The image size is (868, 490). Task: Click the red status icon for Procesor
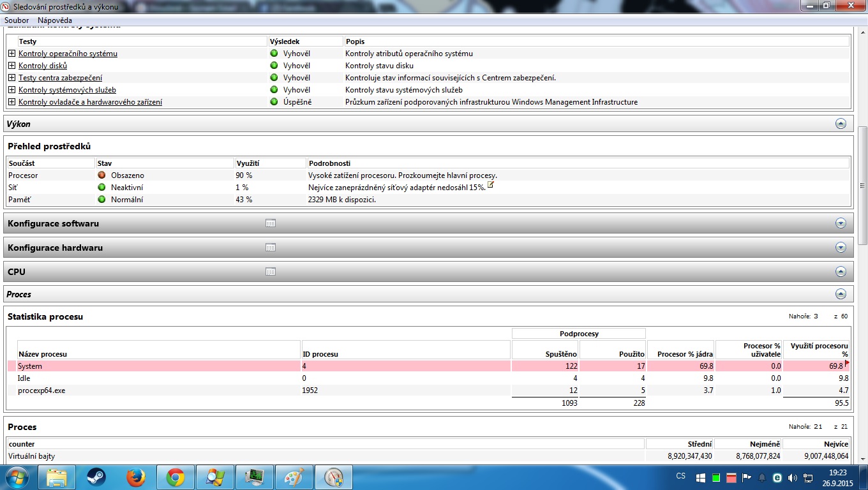tap(101, 175)
